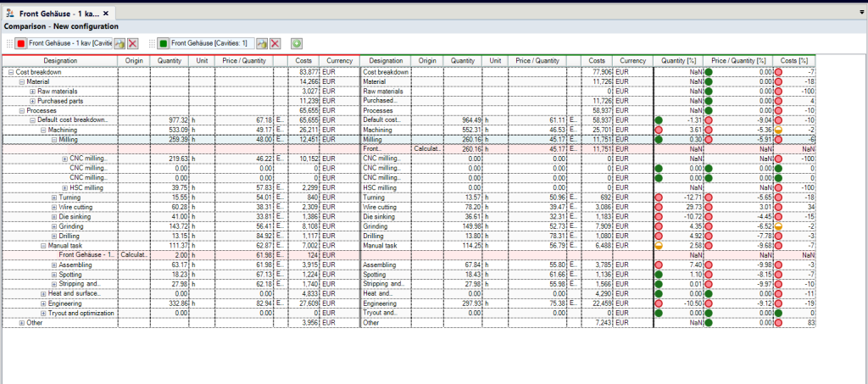This screenshot has height=384, width=868.
Task: Click the '77,906' total cost cell
Action: pos(598,72)
